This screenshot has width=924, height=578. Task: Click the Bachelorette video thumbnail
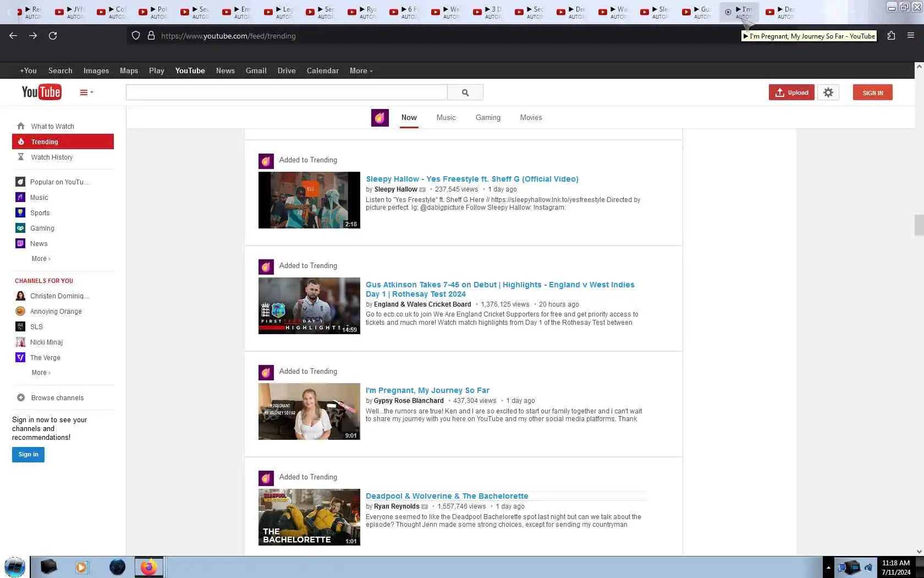pos(309,517)
